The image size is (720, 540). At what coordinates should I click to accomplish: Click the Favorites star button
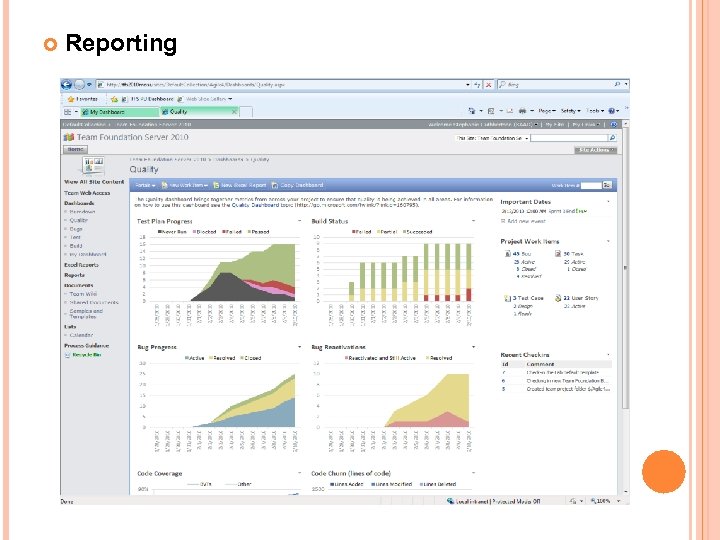click(x=83, y=99)
